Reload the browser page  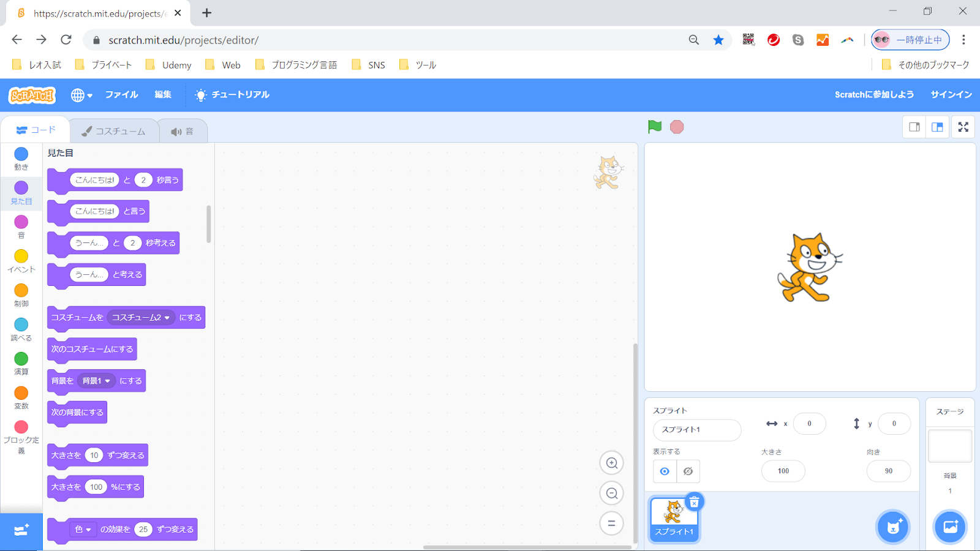66,40
